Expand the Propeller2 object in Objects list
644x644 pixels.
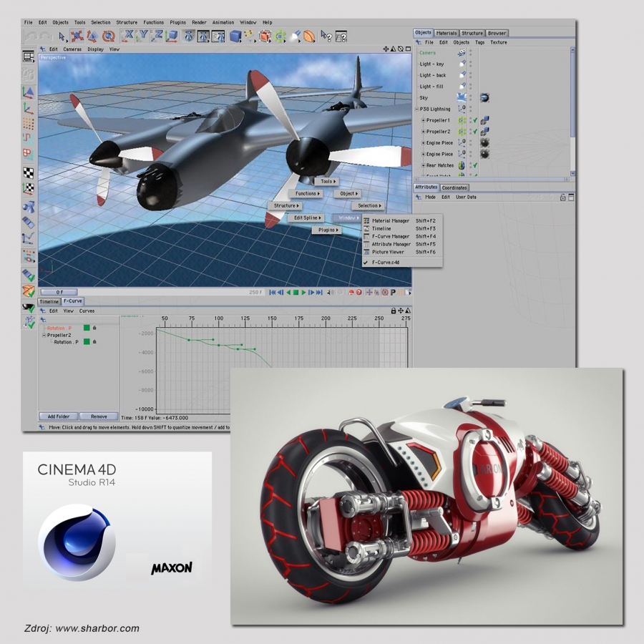[424, 132]
